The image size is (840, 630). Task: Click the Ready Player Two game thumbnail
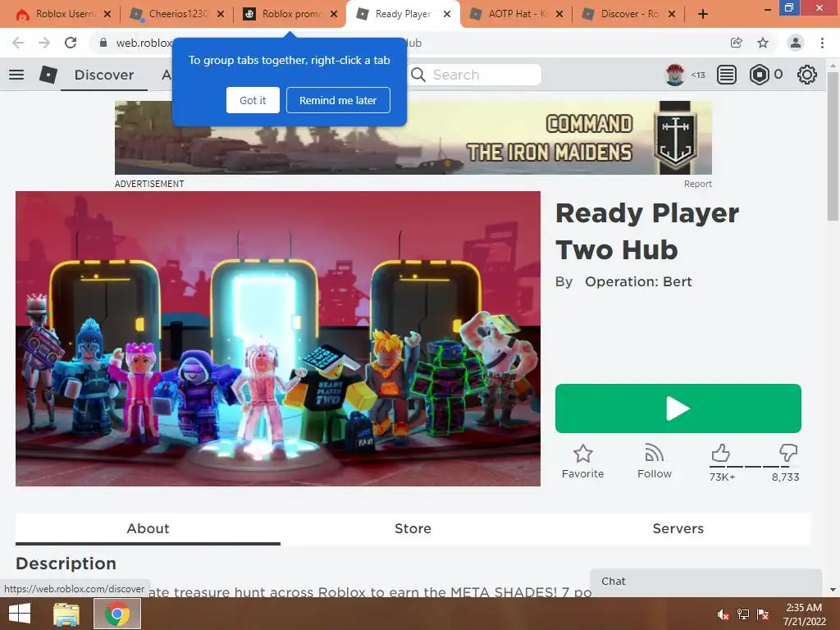(278, 339)
